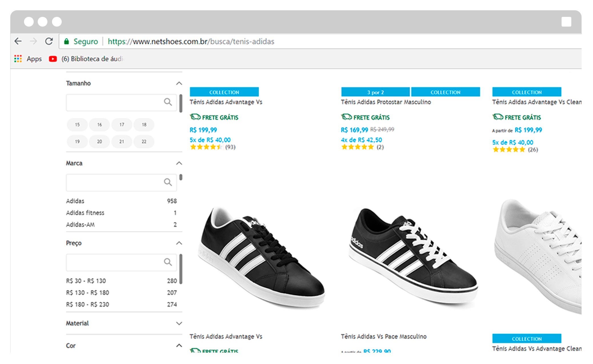Click the black Vs Pace shoe with white laces
593x364 pixels.
pos(413,256)
